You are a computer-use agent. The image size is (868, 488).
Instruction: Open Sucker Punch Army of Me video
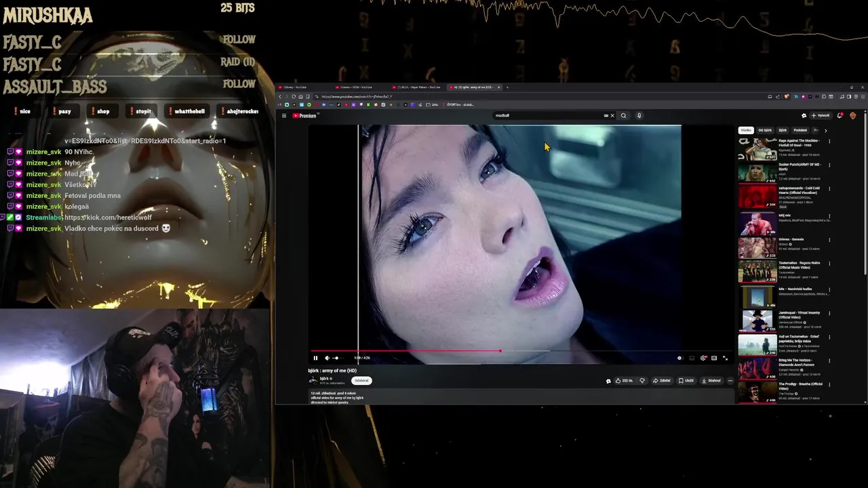(x=757, y=172)
